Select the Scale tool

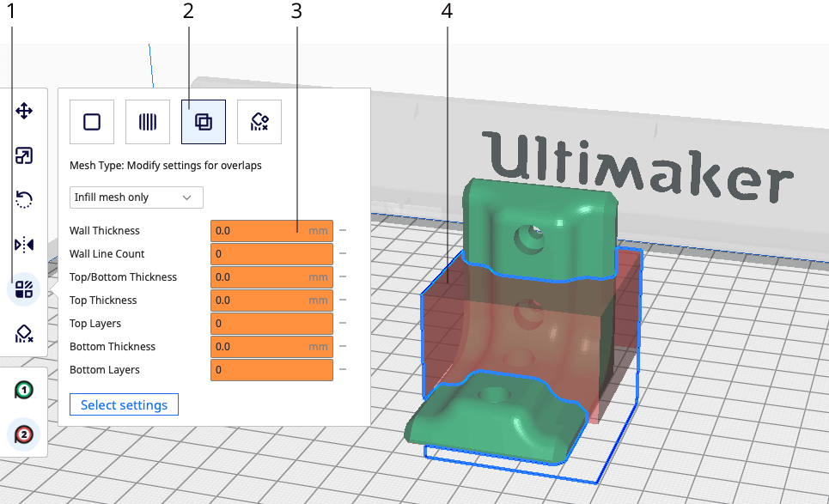tap(24, 155)
